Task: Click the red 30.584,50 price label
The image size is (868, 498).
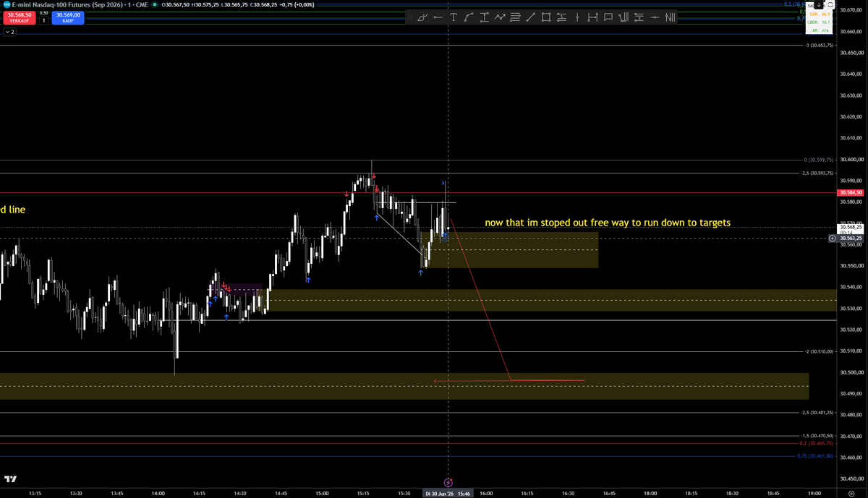Action: click(851, 193)
